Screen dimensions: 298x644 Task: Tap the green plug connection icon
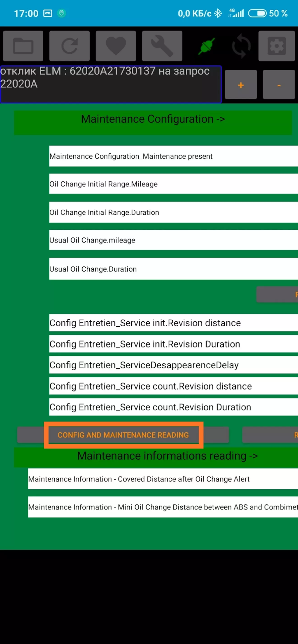coord(206,46)
